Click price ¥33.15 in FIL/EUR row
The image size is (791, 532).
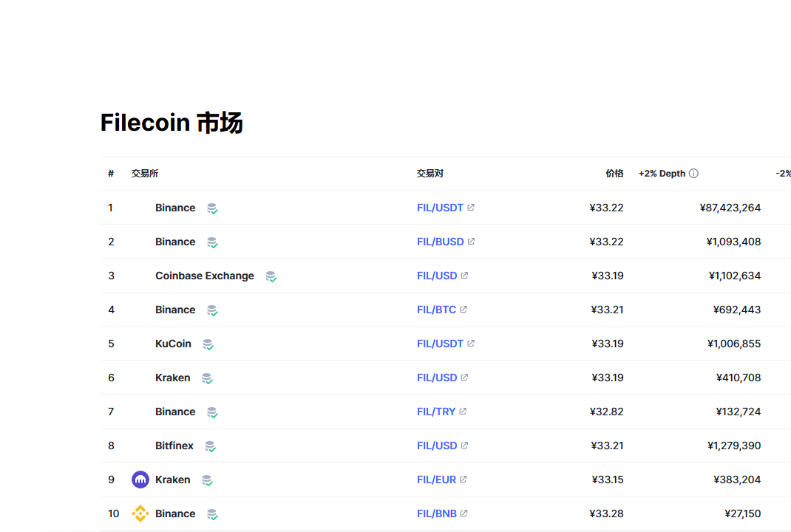(608, 480)
